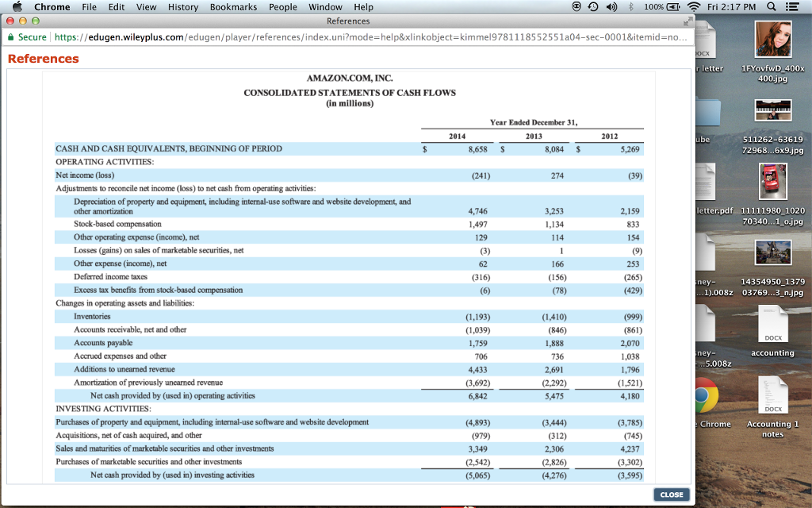Screen dimensions: 812x508
Task: Open the People menu in Chrome
Action: (282, 6)
